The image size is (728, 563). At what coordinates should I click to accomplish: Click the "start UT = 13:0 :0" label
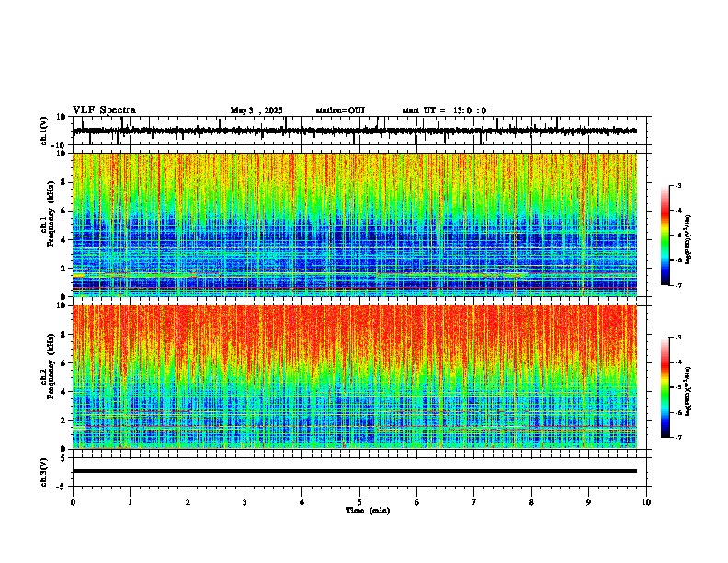click(444, 110)
